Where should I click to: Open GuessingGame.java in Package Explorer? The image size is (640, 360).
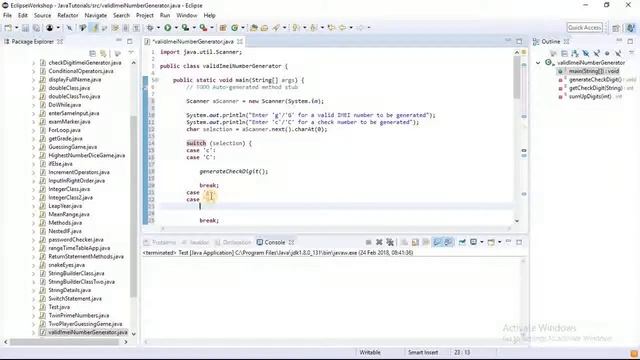[73, 147]
